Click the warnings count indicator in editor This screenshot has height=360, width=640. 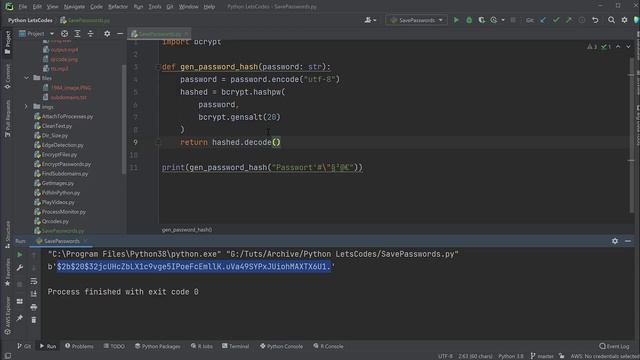[592, 47]
